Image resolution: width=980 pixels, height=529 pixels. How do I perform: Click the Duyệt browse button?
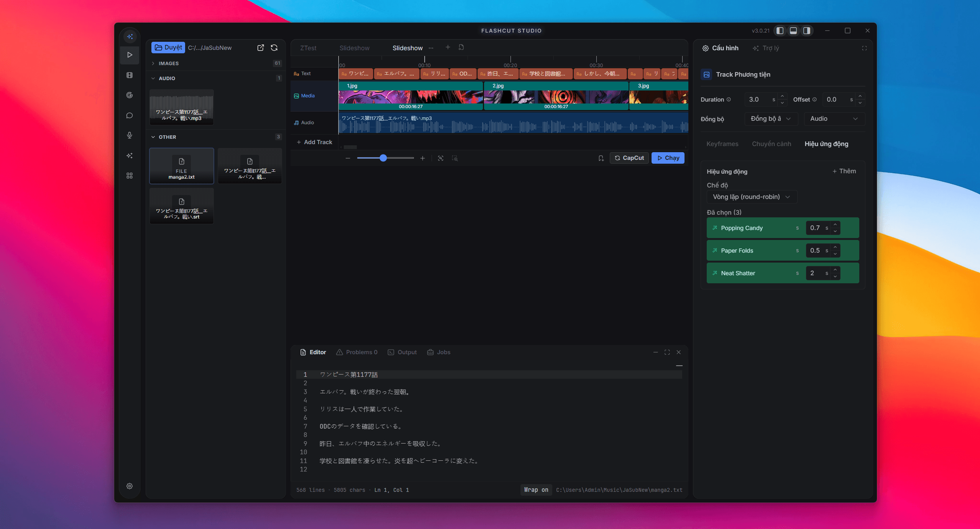[x=168, y=48]
